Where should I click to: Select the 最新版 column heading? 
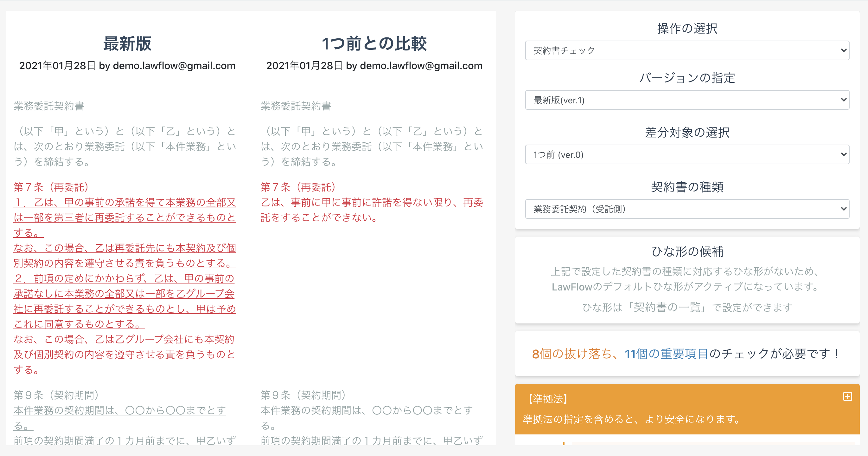coord(126,43)
